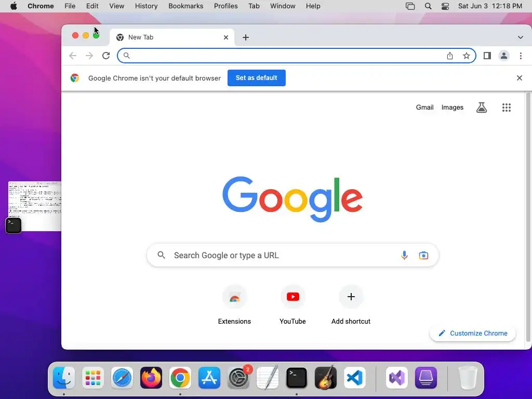Viewport: 532px width, 399px height.
Task: Open the Window menu
Action: coord(283,6)
